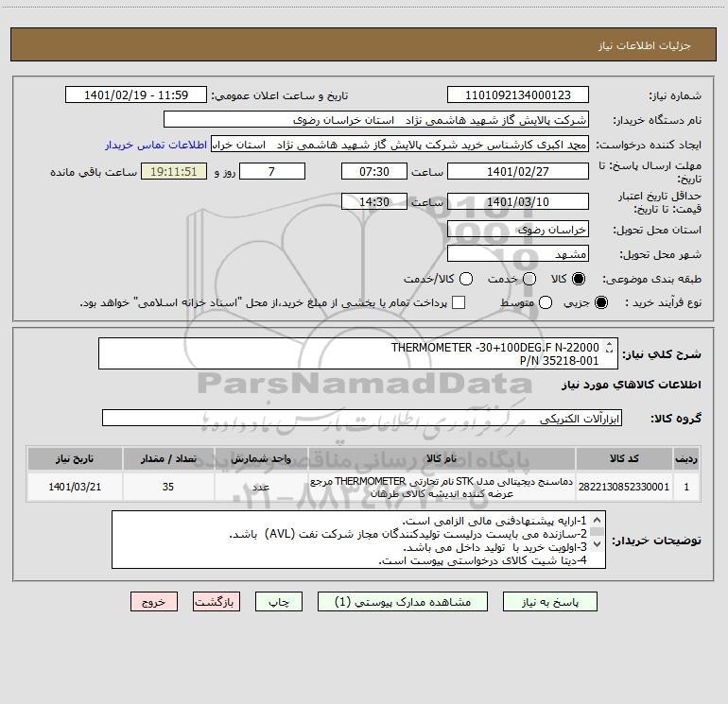Click the چاپ print button

(279, 602)
